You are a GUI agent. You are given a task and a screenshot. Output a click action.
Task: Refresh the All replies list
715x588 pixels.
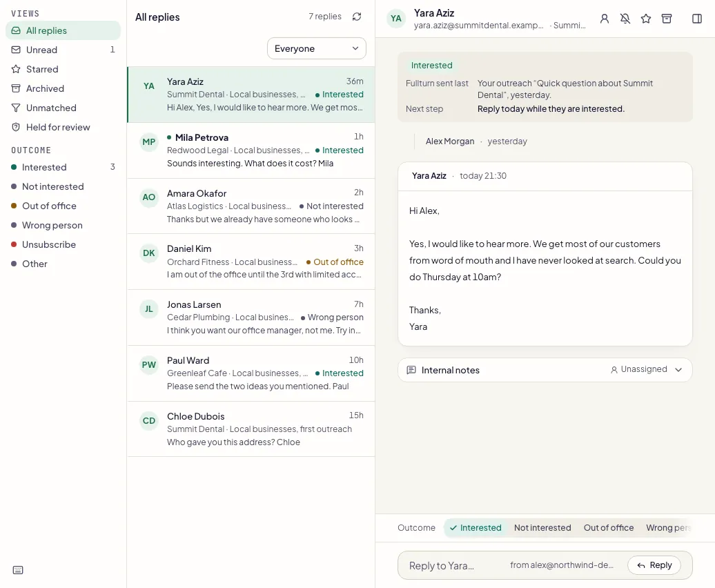[x=357, y=17]
